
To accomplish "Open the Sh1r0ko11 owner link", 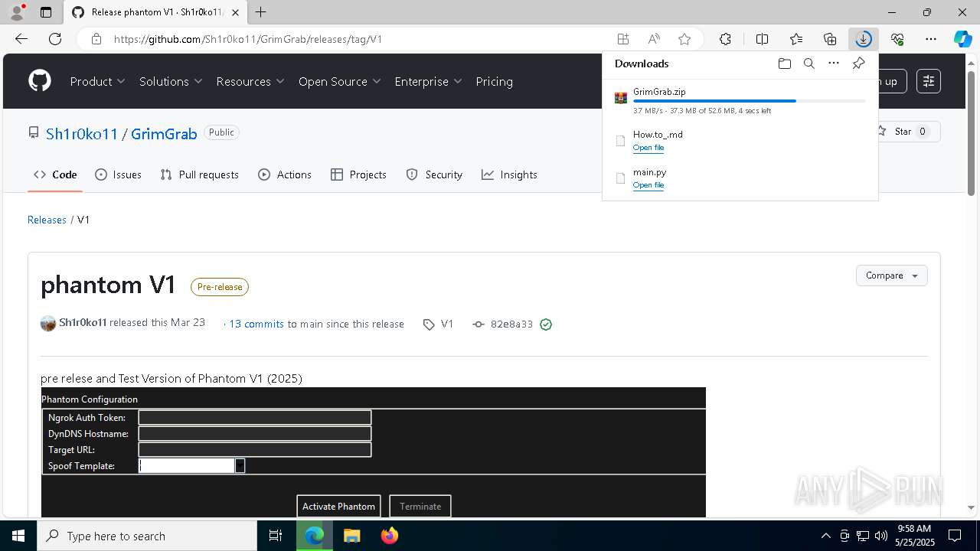I will point(82,134).
